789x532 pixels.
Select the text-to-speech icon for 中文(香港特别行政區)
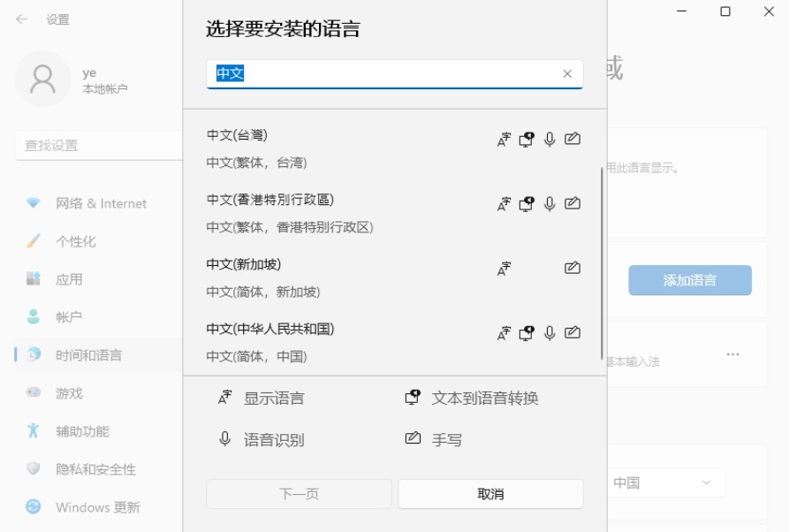[x=527, y=202]
